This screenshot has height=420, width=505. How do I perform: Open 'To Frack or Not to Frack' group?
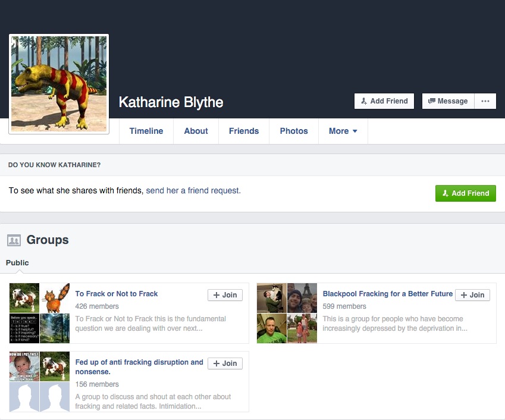pyautogui.click(x=116, y=294)
